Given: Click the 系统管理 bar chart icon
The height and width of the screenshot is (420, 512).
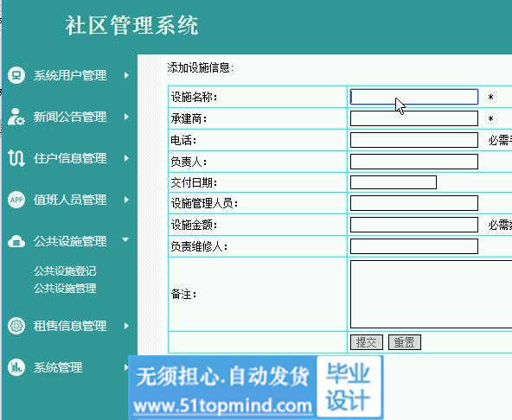Looking at the screenshot, I should tap(16, 367).
